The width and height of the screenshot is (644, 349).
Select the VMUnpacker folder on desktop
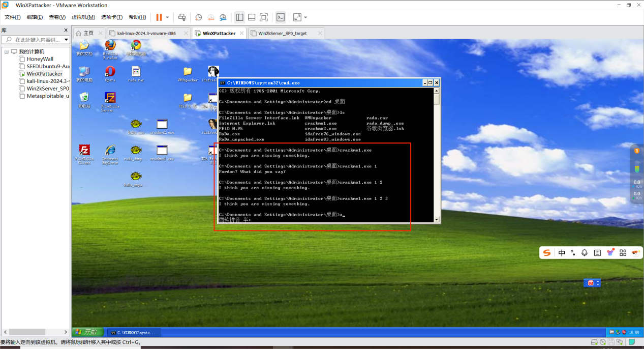[188, 74]
